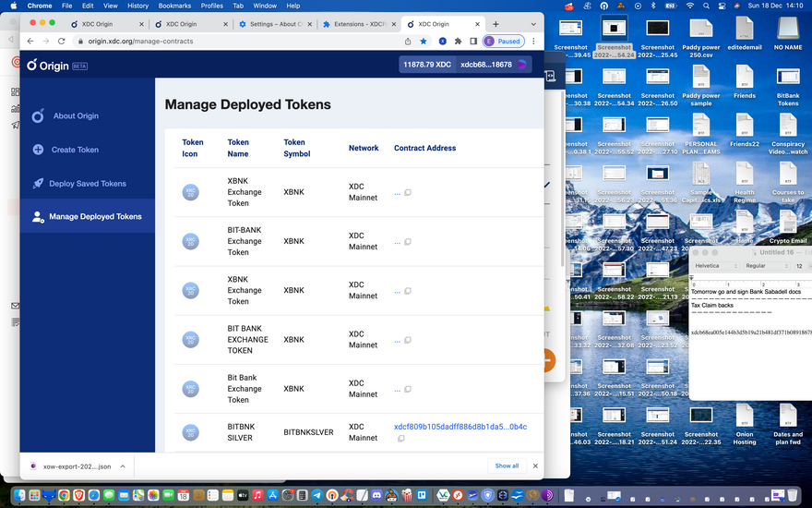Open the Paused profile button
Screen dimensions: 812x508
click(504, 42)
